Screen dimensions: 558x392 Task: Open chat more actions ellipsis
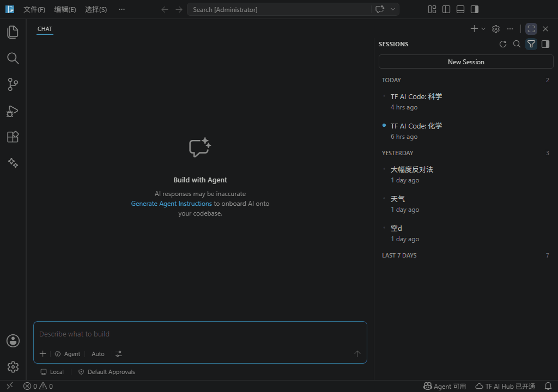510,29
